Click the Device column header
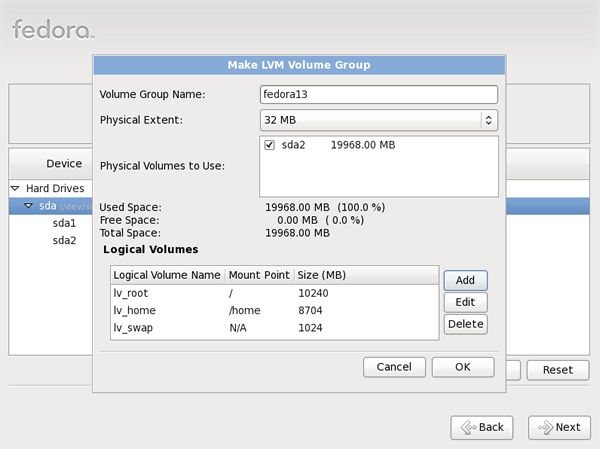 click(51, 164)
